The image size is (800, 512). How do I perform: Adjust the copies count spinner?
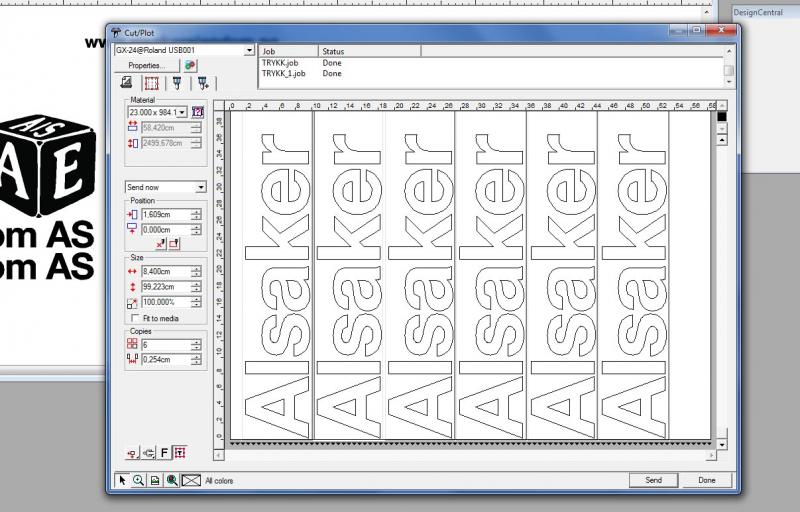196,345
